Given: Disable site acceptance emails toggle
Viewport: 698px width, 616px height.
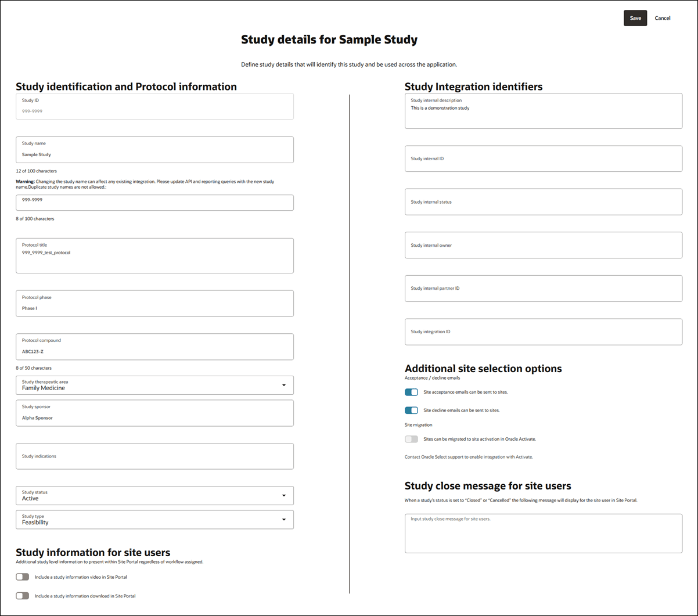Looking at the screenshot, I should 411,392.
